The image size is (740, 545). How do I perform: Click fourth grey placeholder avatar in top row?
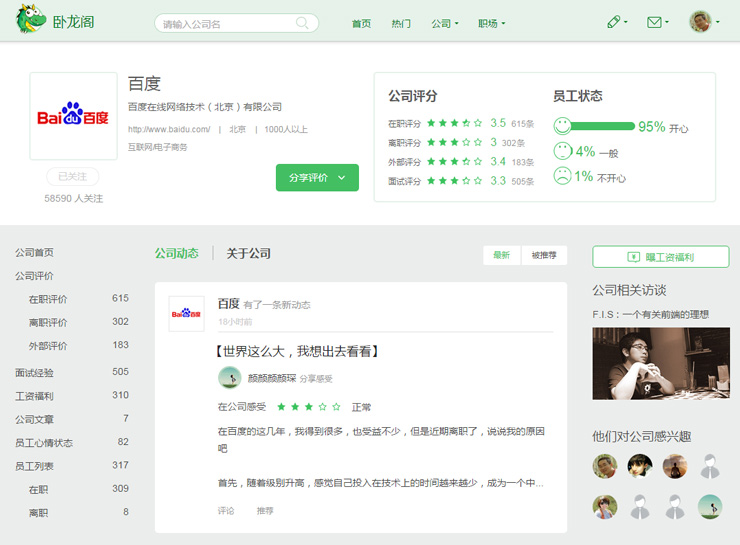point(710,466)
